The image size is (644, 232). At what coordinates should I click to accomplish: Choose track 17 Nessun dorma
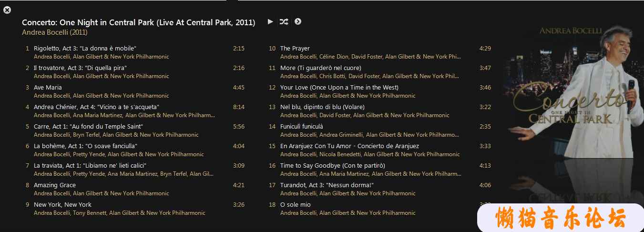pos(327,185)
